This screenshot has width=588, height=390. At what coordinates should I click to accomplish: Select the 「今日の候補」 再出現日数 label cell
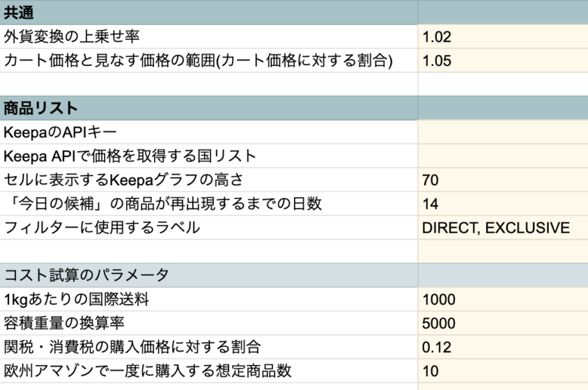pyautogui.click(x=208, y=204)
